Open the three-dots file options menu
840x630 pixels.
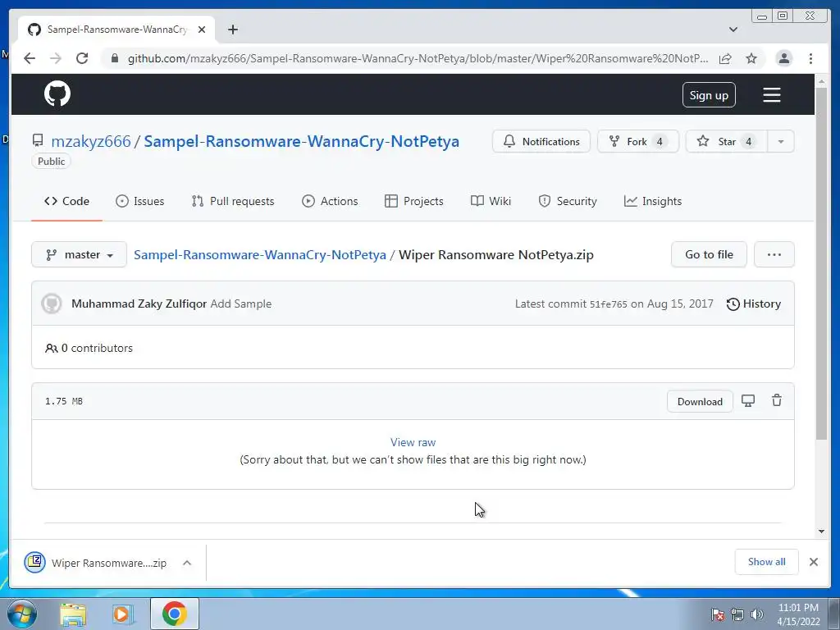(774, 254)
